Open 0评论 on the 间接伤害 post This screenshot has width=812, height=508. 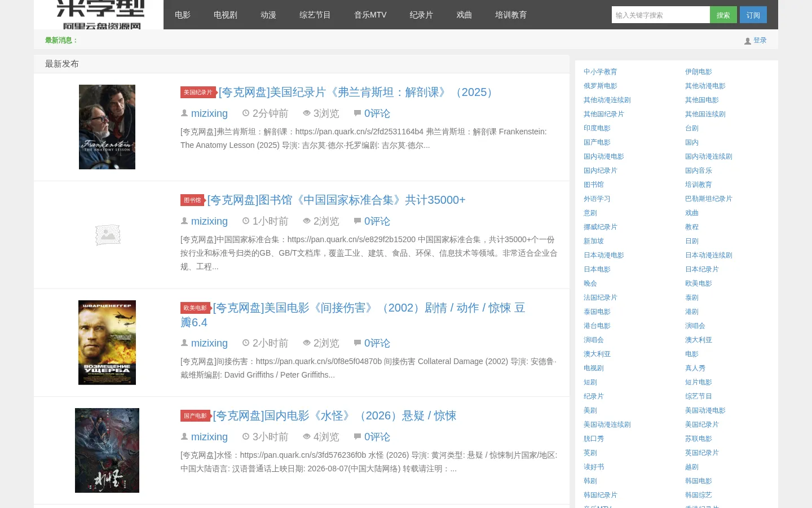pos(377,343)
